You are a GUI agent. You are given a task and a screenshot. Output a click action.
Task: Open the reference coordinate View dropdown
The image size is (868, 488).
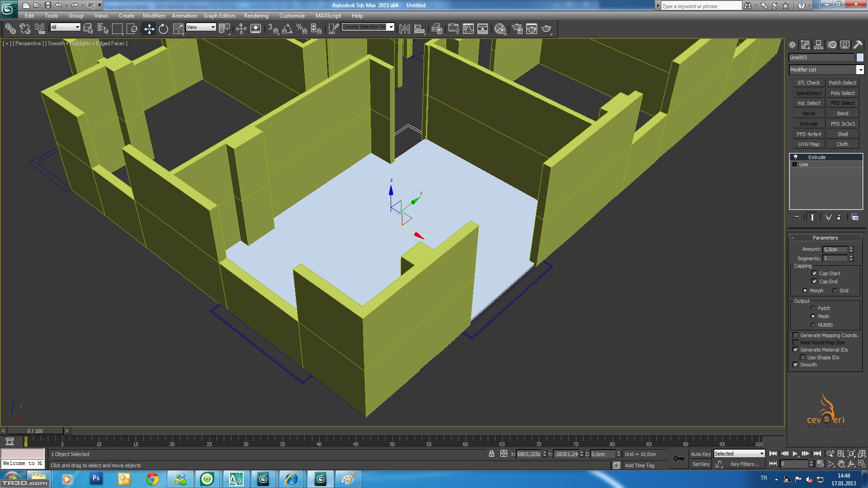pos(201,27)
